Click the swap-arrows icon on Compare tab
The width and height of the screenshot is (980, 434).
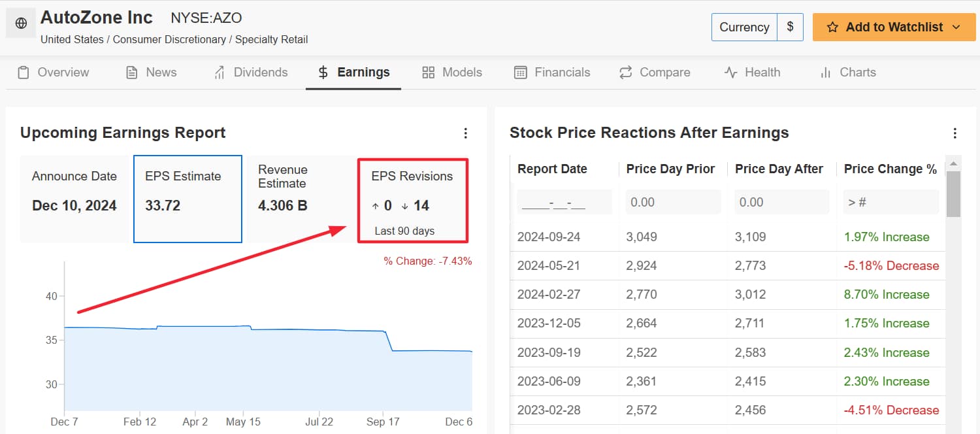626,73
